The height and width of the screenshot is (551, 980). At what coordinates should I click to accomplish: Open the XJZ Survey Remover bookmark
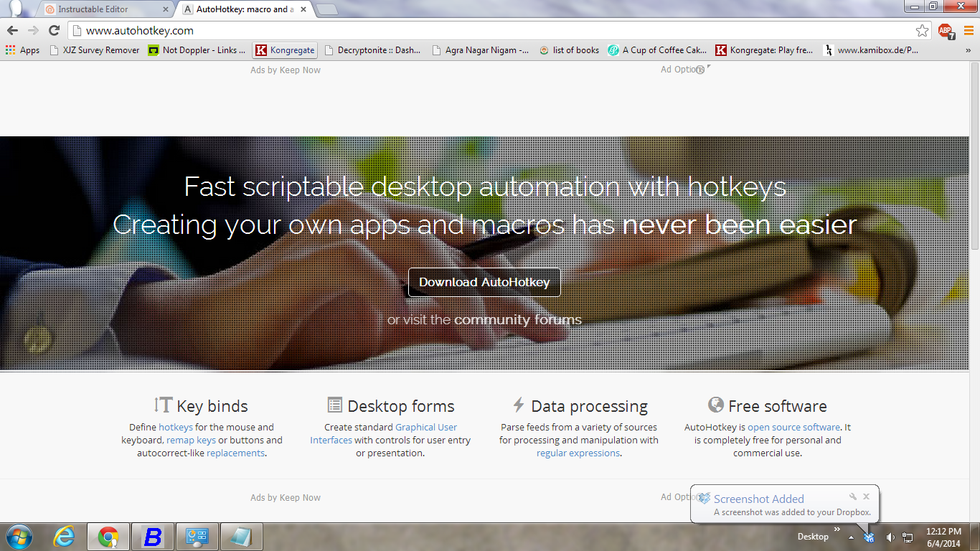[94, 50]
